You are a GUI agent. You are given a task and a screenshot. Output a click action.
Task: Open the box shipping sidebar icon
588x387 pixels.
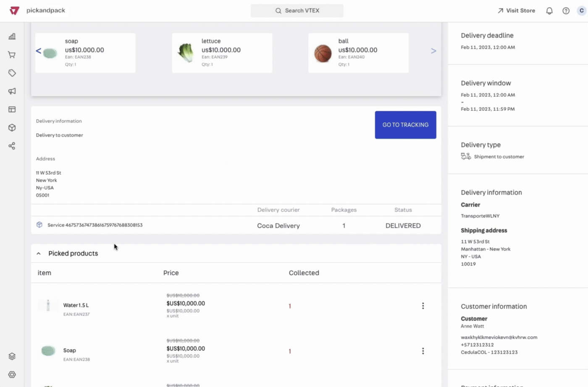pyautogui.click(x=12, y=128)
